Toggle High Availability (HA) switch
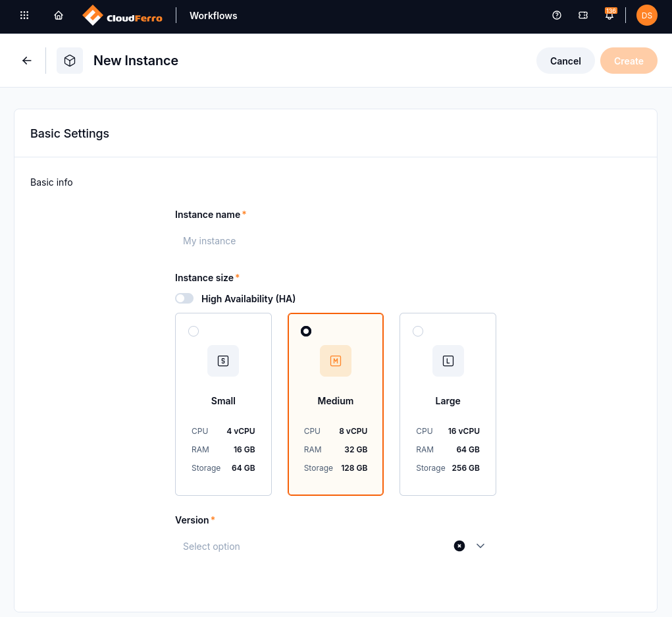 click(184, 298)
